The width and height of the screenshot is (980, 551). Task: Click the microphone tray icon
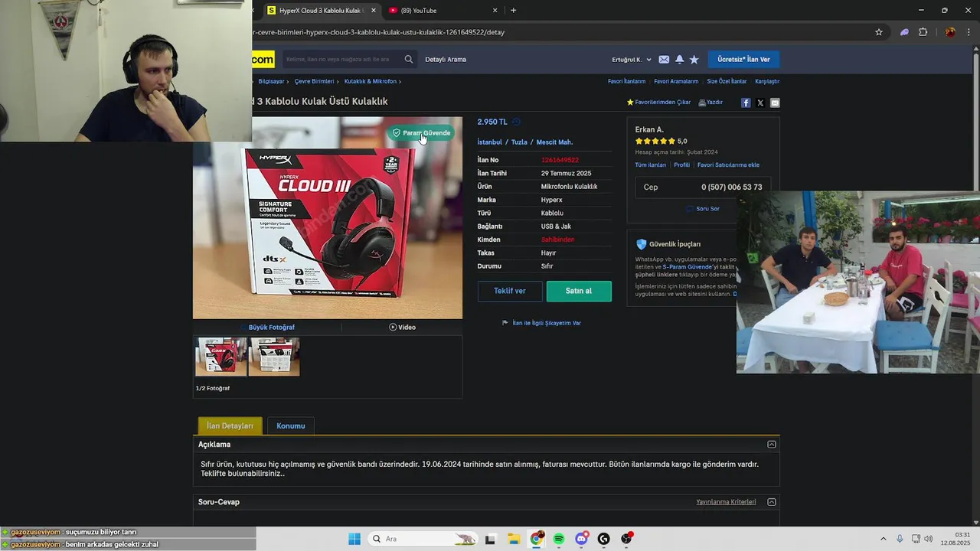pos(900,539)
